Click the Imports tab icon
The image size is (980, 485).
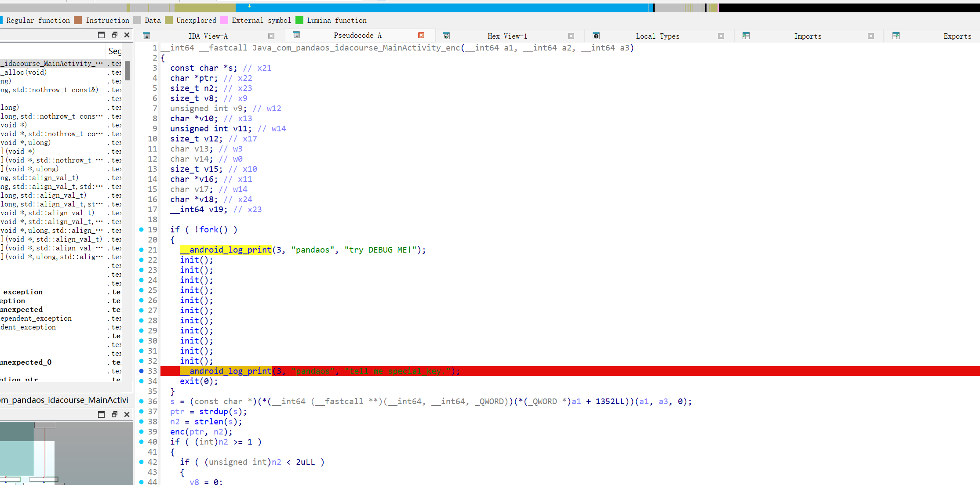coord(746,36)
